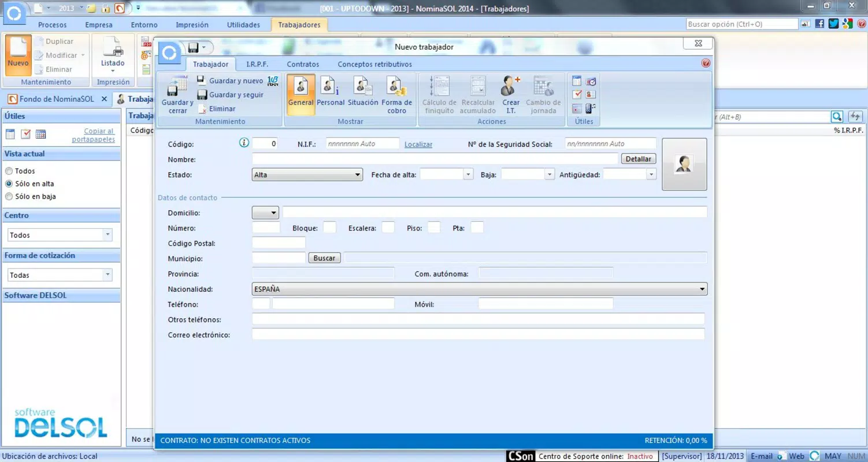Click the Detallar button
Image resolution: width=868 pixels, height=462 pixels.
click(x=639, y=159)
